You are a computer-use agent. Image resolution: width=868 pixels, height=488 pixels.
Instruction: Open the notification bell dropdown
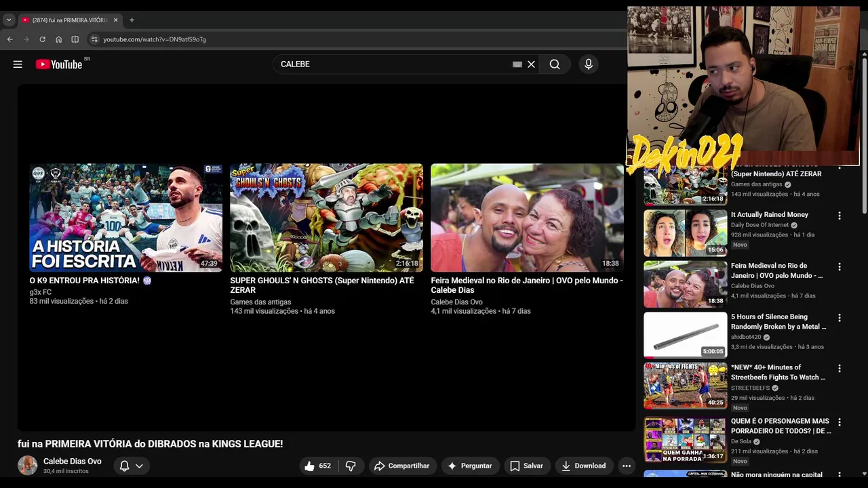point(132,466)
